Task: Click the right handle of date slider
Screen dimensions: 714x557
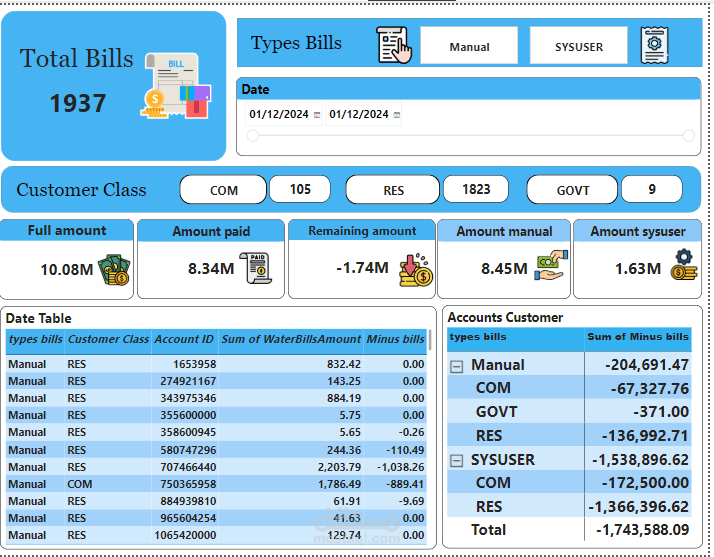Action: [688, 135]
